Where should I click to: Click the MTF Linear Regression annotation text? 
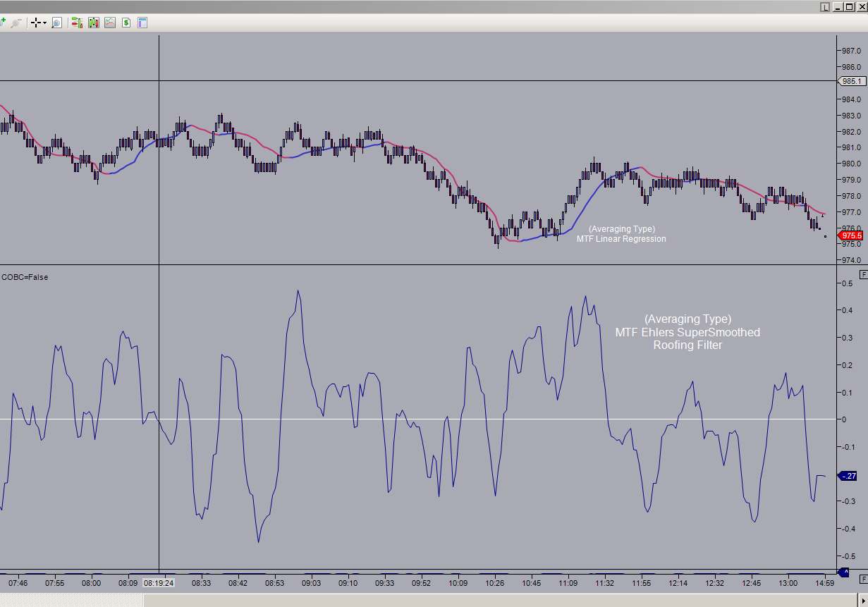[x=621, y=239]
